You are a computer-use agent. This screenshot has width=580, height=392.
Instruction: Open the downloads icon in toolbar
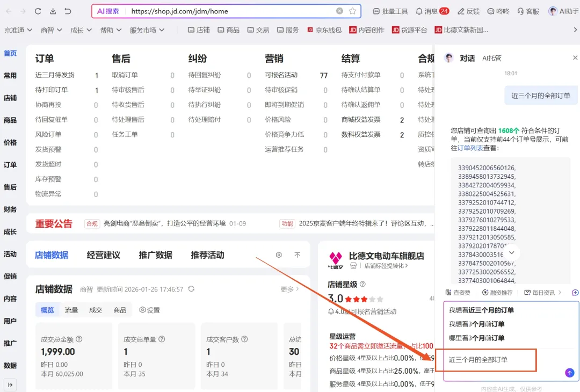[x=53, y=11]
